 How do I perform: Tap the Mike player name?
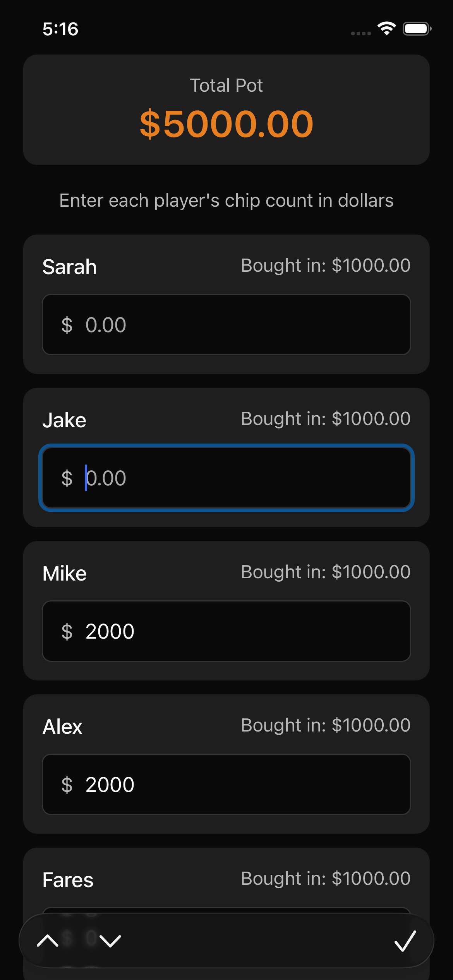pos(65,573)
